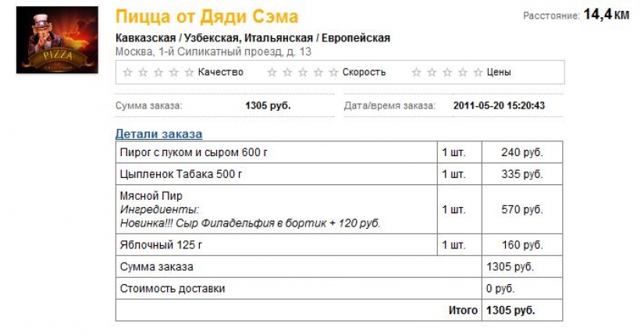Set Цены rating to five stars
The height and width of the screenshot is (335, 644).
click(477, 73)
